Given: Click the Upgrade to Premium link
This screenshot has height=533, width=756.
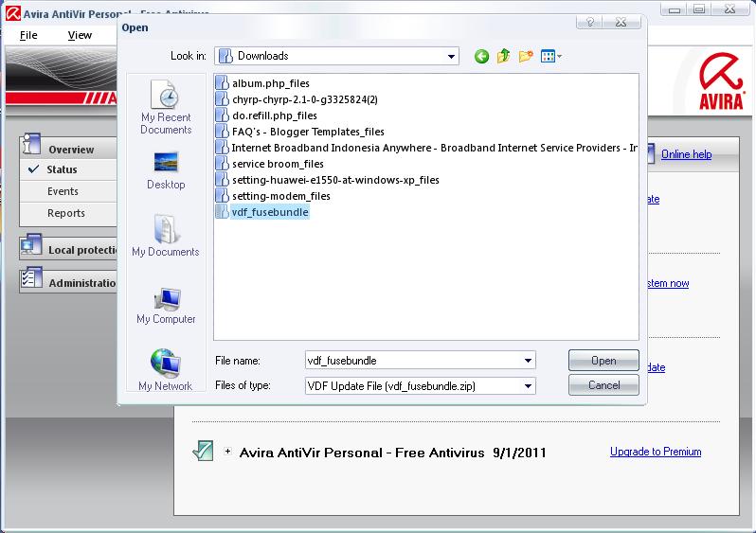Looking at the screenshot, I should (656, 452).
